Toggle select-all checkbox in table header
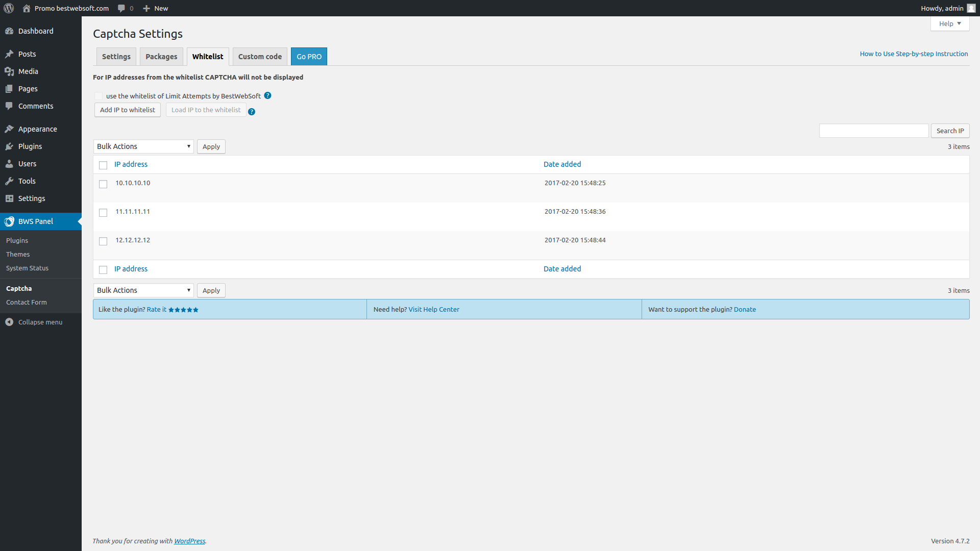This screenshot has width=980, height=551. pos(103,165)
